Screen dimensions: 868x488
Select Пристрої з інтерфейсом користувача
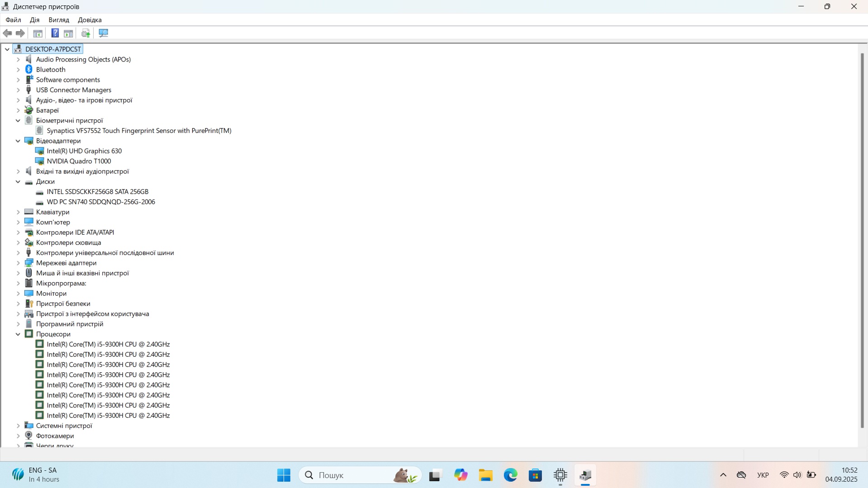pos(93,313)
